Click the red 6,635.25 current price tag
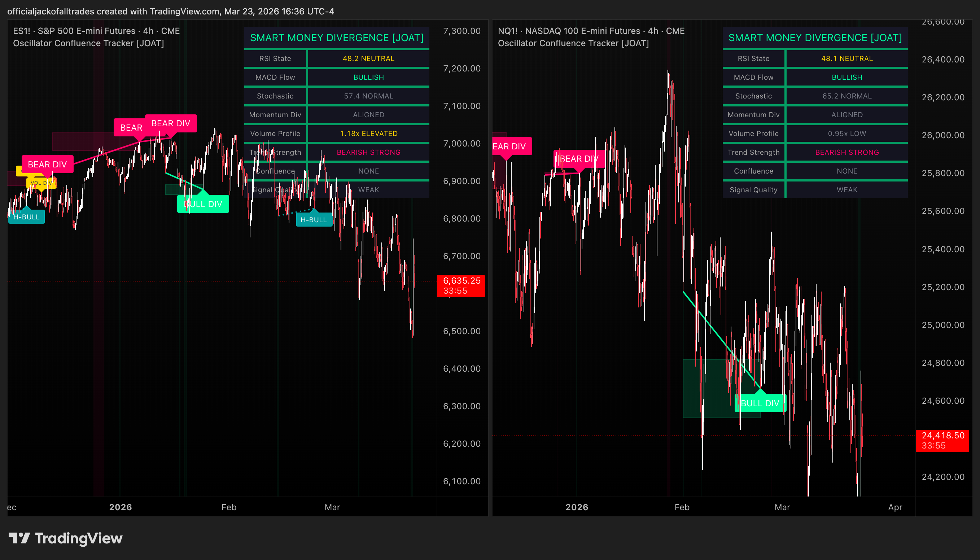The image size is (980, 560). point(461,286)
